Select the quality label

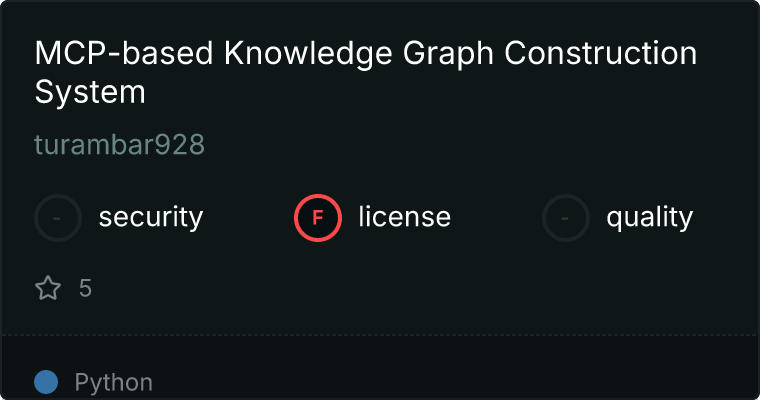coord(649,217)
